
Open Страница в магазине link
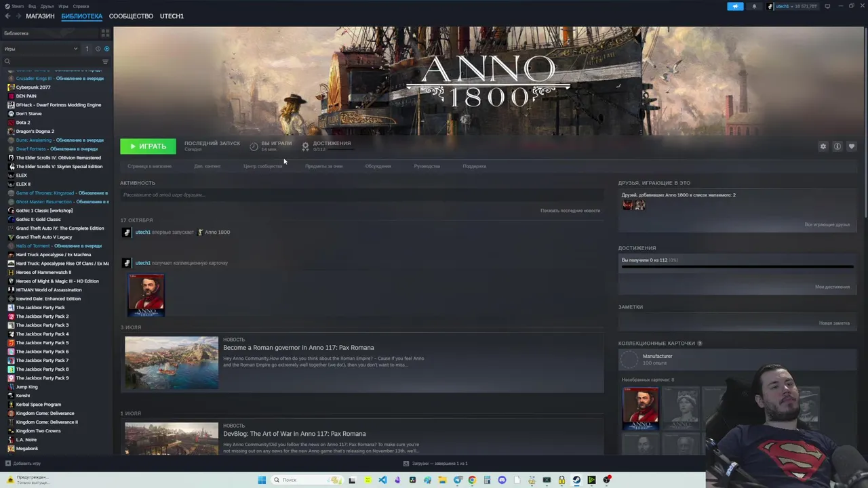(x=149, y=166)
